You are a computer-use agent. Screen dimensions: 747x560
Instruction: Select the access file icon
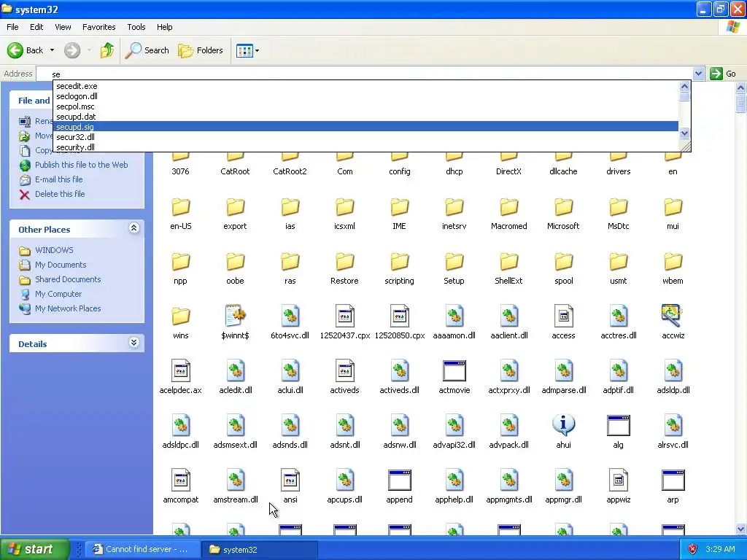point(564,316)
